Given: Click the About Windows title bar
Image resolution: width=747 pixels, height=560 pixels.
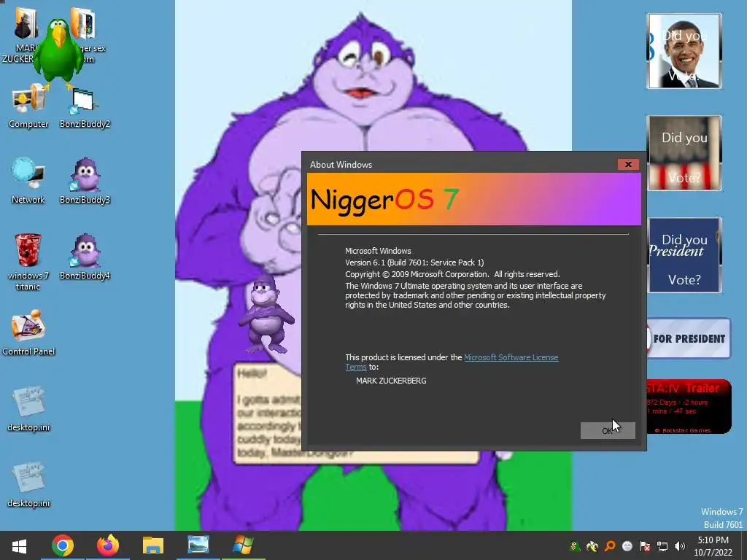Looking at the screenshot, I should [462, 164].
